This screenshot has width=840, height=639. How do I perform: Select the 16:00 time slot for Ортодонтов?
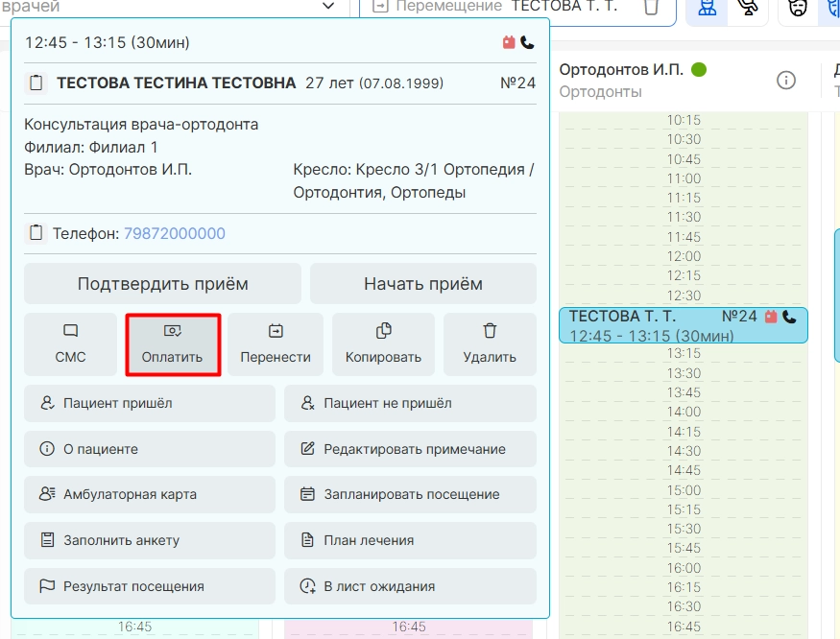(683, 568)
